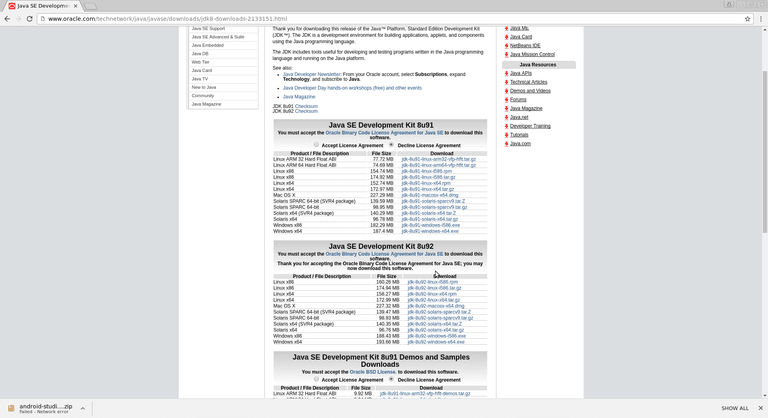
Task: Go back using the browser back arrow
Action: [7, 19]
